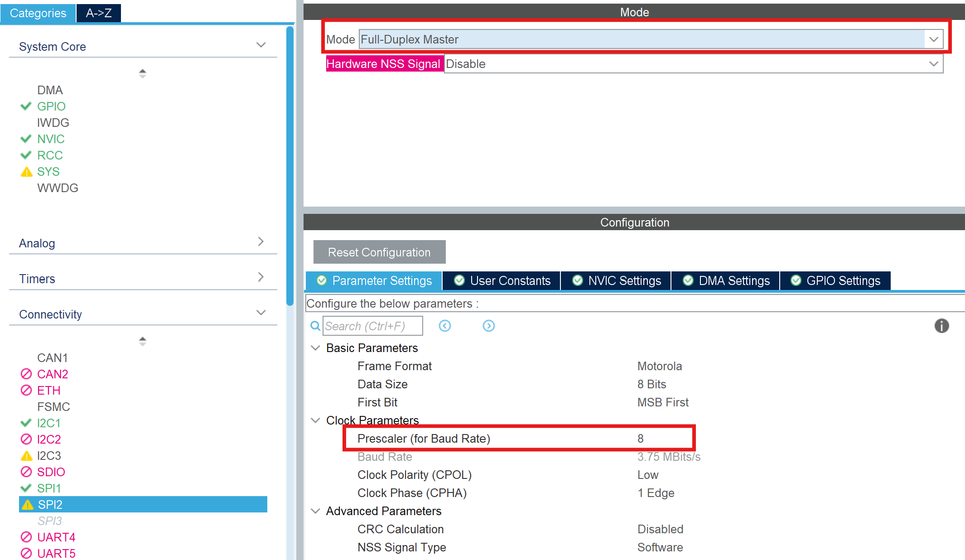
Task: Select SPI1 in the Connectivity list
Action: [48, 488]
